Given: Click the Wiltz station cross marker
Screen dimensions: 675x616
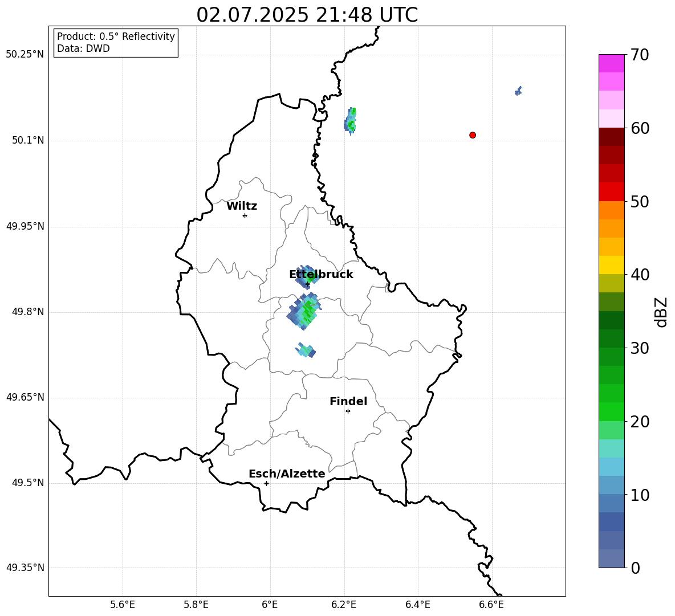Looking at the screenshot, I should (x=245, y=215).
